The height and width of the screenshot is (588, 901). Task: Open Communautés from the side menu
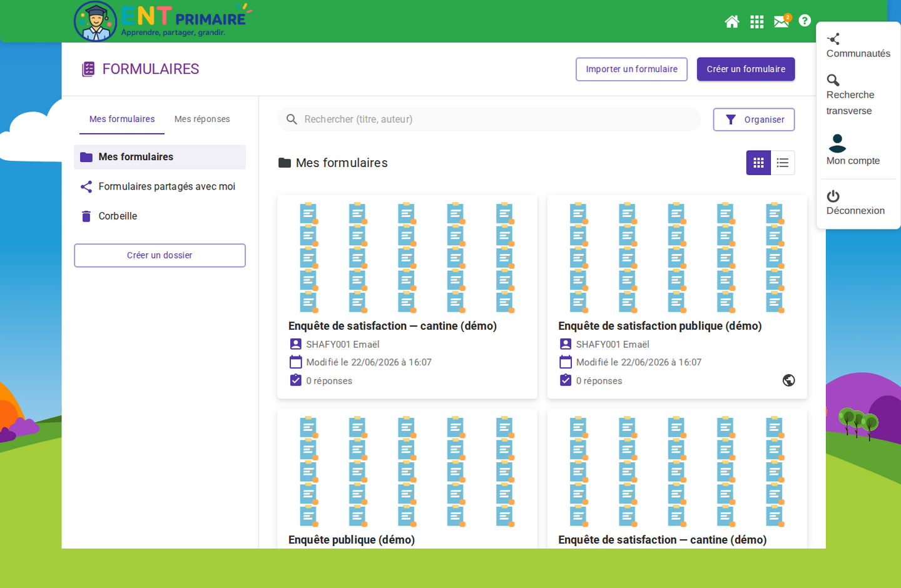tap(858, 46)
